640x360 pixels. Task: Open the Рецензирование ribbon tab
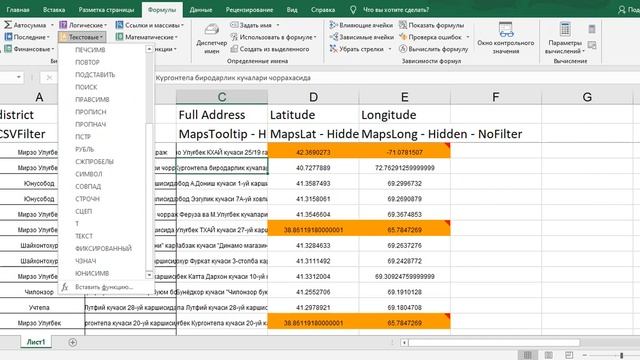point(249,9)
